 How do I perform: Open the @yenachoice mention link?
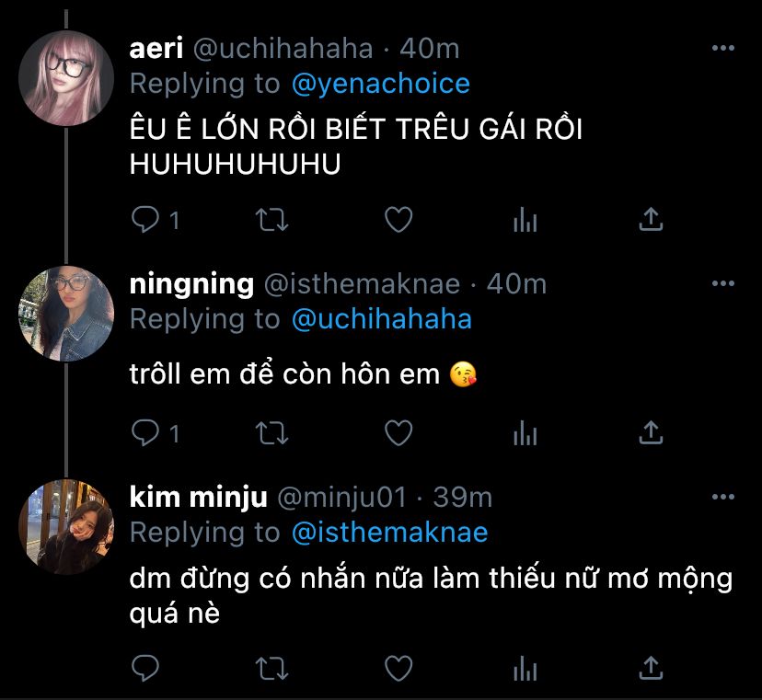[380, 84]
